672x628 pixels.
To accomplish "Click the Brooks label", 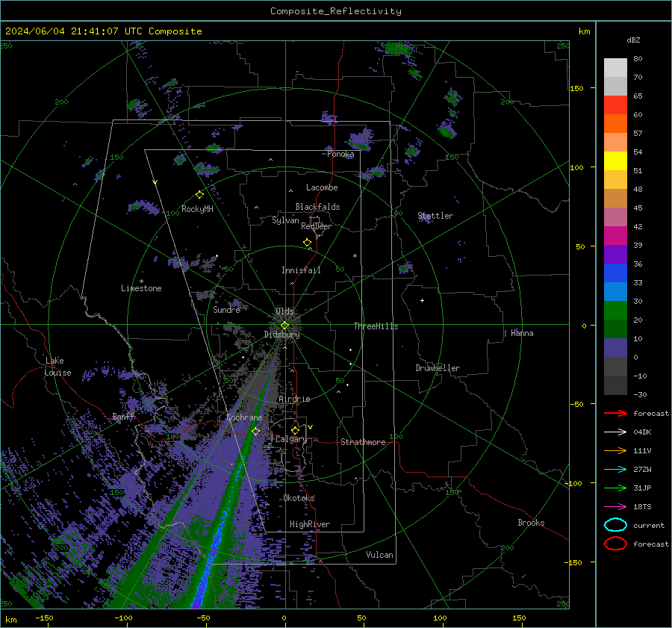I will (531, 523).
